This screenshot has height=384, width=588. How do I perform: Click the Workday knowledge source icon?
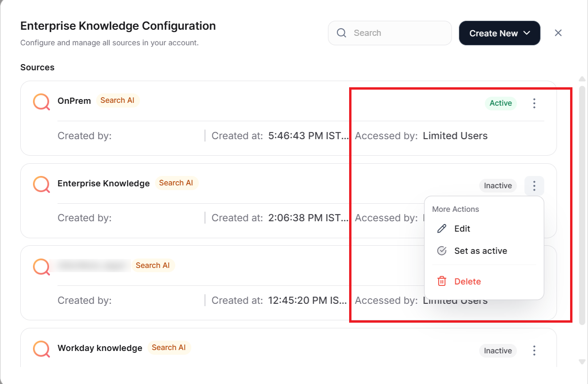click(x=41, y=349)
